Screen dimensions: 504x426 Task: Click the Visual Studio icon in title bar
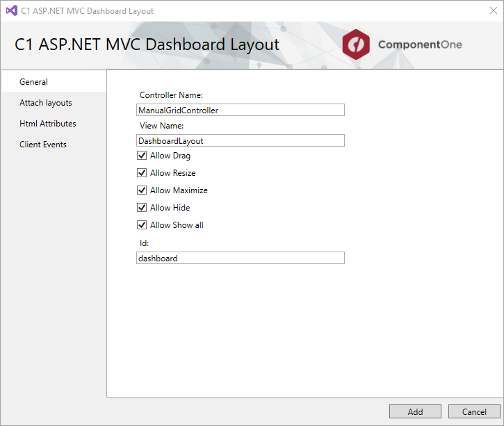tap(11, 10)
